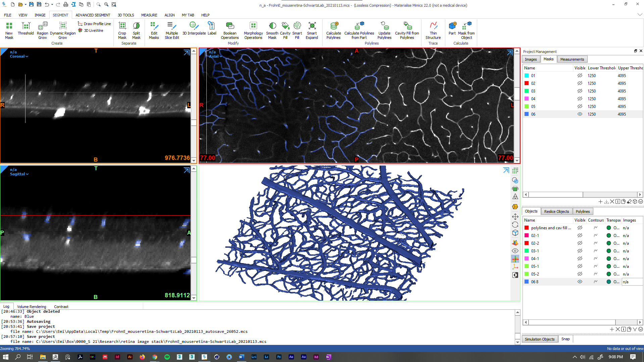The width and height of the screenshot is (644, 362).
Task: Launch Multiple Slice Edit
Action: pyautogui.click(x=172, y=31)
